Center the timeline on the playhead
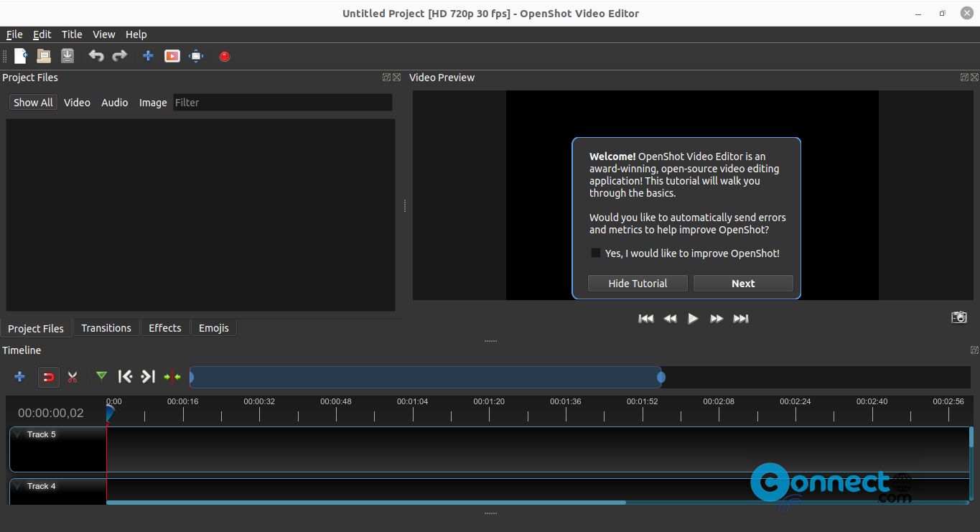The image size is (980, 532). coord(172,376)
